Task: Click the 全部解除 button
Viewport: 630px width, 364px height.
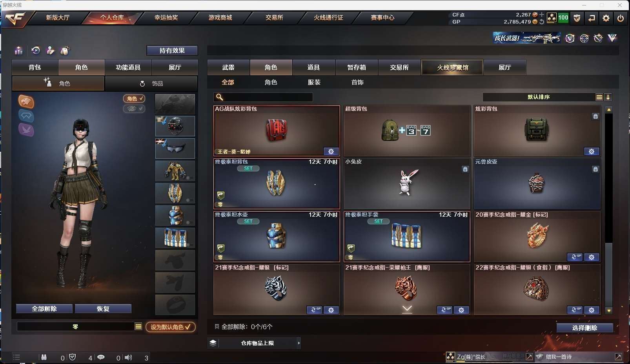Action: pyautogui.click(x=44, y=309)
